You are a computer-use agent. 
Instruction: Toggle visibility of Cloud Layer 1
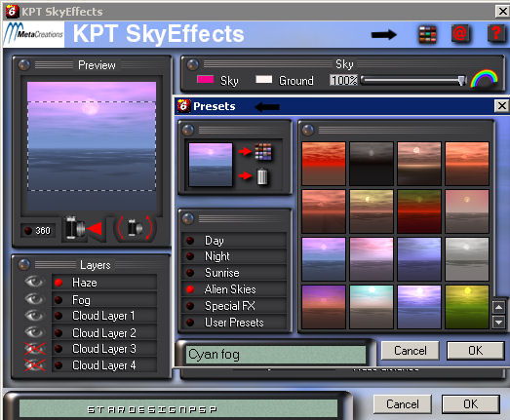click(34, 316)
